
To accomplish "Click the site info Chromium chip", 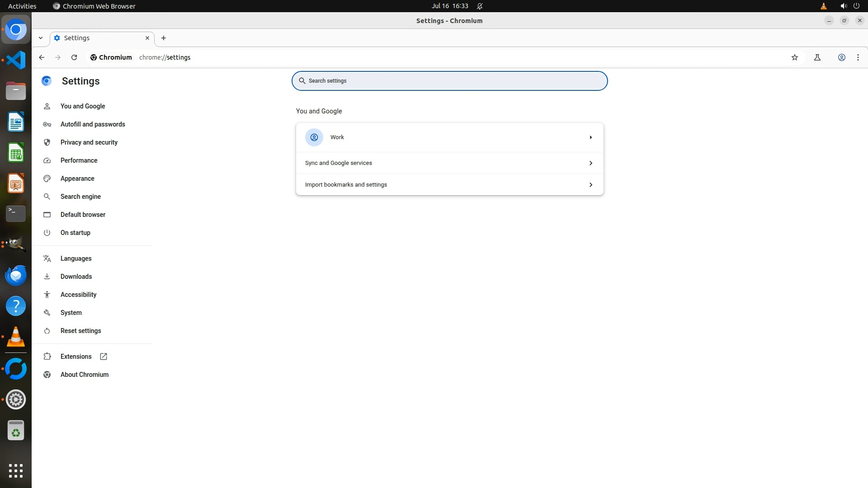I will [111, 57].
